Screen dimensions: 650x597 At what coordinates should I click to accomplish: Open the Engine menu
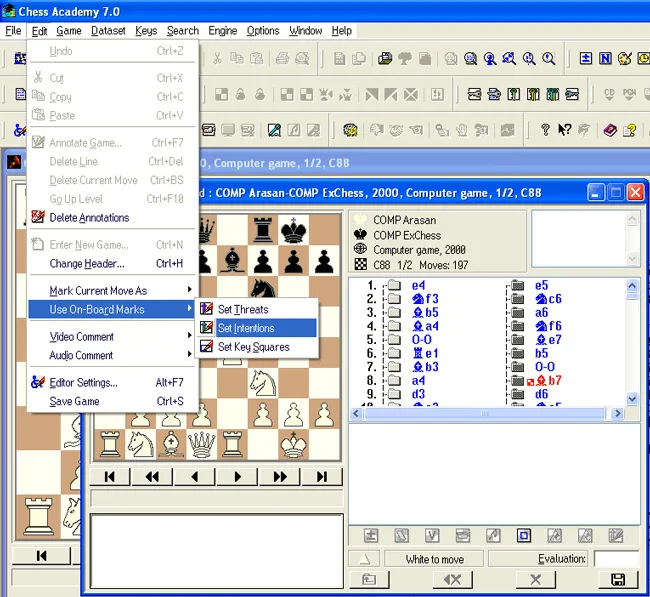coord(222,31)
